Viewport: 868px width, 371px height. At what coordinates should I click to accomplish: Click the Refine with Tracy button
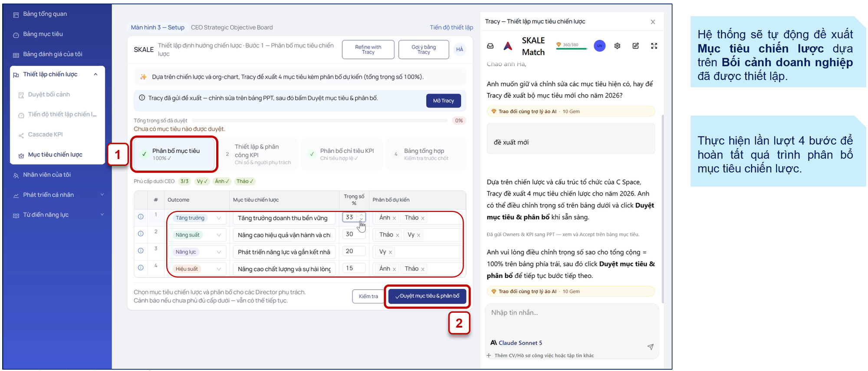[368, 50]
